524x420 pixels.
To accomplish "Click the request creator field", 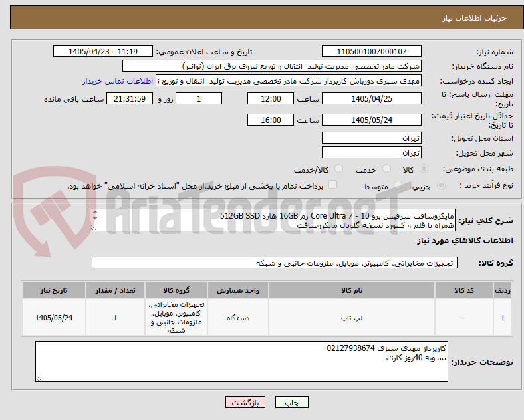I will [x=289, y=81].
